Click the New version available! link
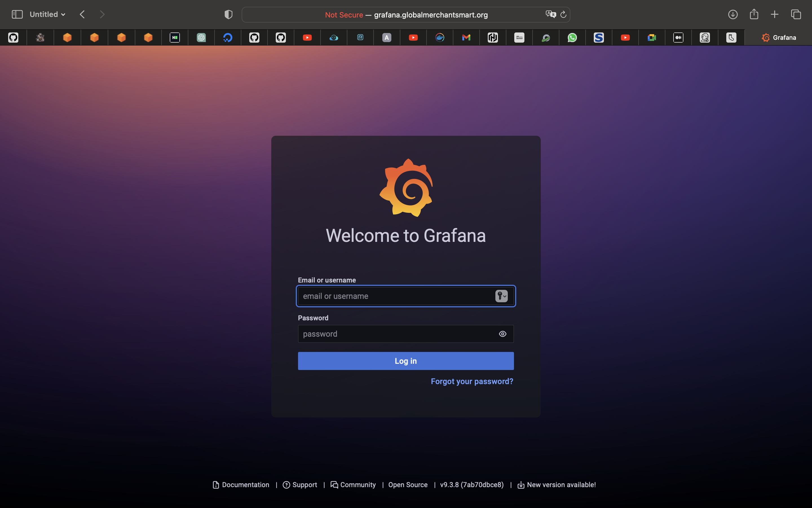Viewport: 812px width, 508px height. click(x=556, y=485)
